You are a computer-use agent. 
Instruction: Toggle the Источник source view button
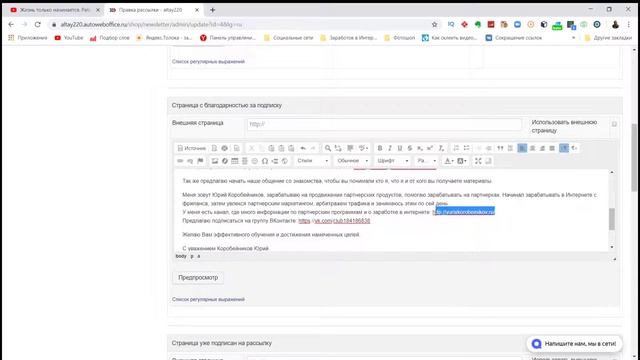[191, 148]
